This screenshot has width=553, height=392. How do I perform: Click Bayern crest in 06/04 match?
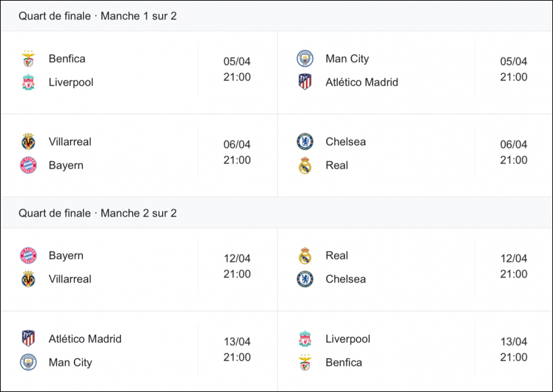pyautogui.click(x=28, y=165)
